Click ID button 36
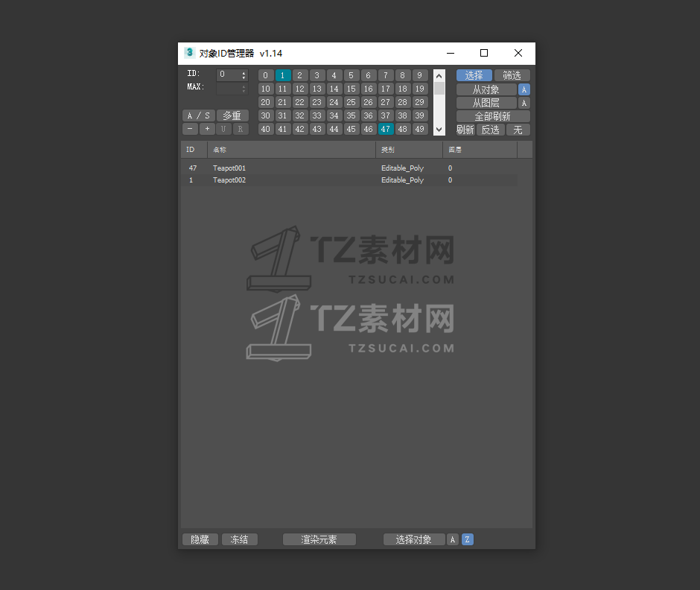 pos(369,115)
